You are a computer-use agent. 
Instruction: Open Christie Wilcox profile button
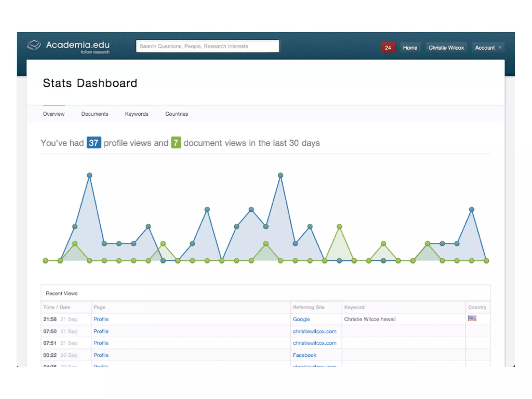coord(446,48)
